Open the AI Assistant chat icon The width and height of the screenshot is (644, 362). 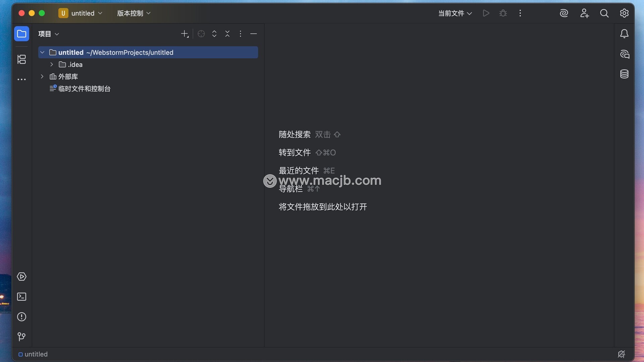click(624, 54)
